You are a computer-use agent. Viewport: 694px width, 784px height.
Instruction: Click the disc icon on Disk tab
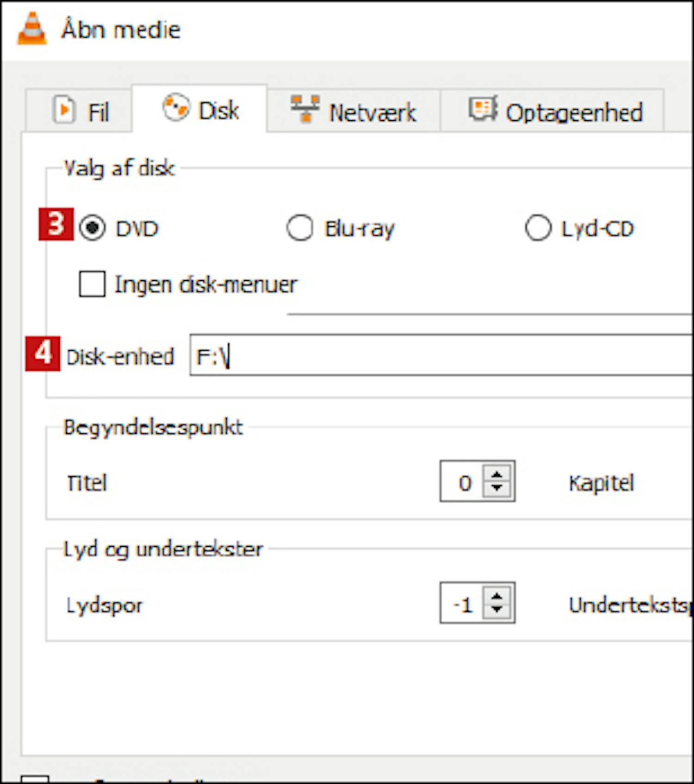(176, 107)
